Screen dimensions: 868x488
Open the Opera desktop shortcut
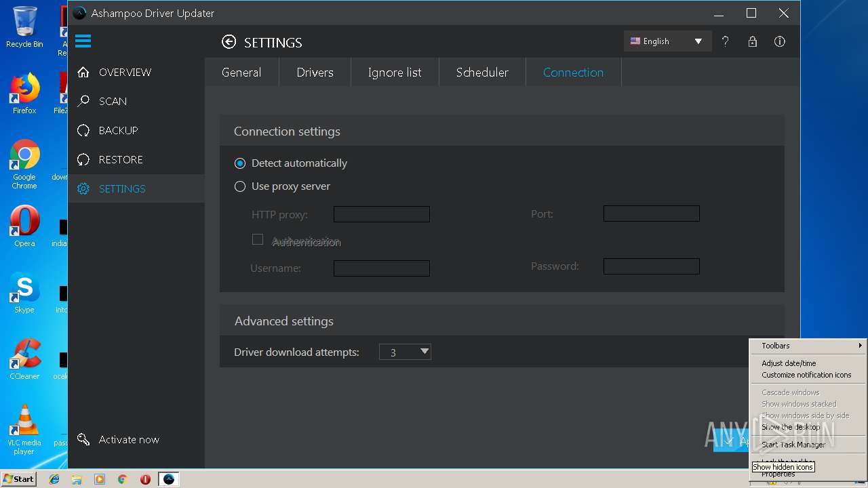point(24,226)
